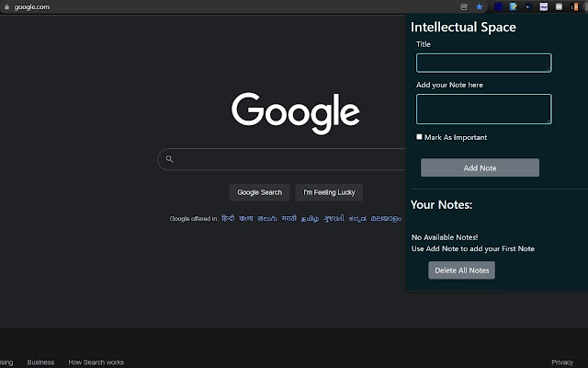Viewport: 588px width, 368px height.
Task: Open the Bangla language link
Action: [246, 218]
